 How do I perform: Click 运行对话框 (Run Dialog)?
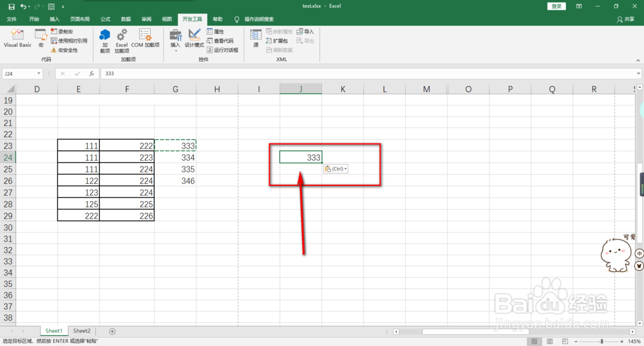point(223,50)
